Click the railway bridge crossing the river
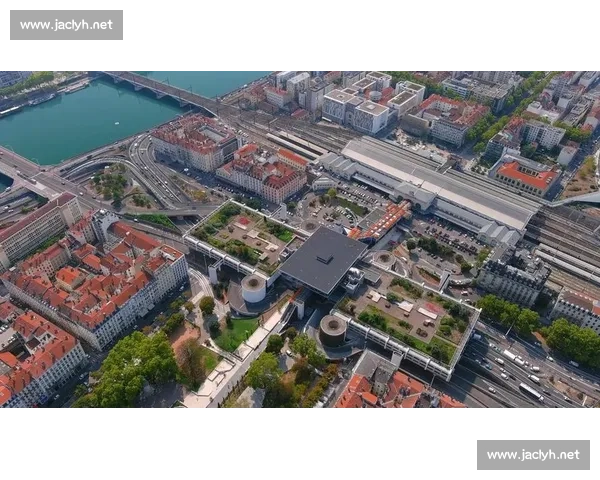600x480 pixels. pos(161,90)
